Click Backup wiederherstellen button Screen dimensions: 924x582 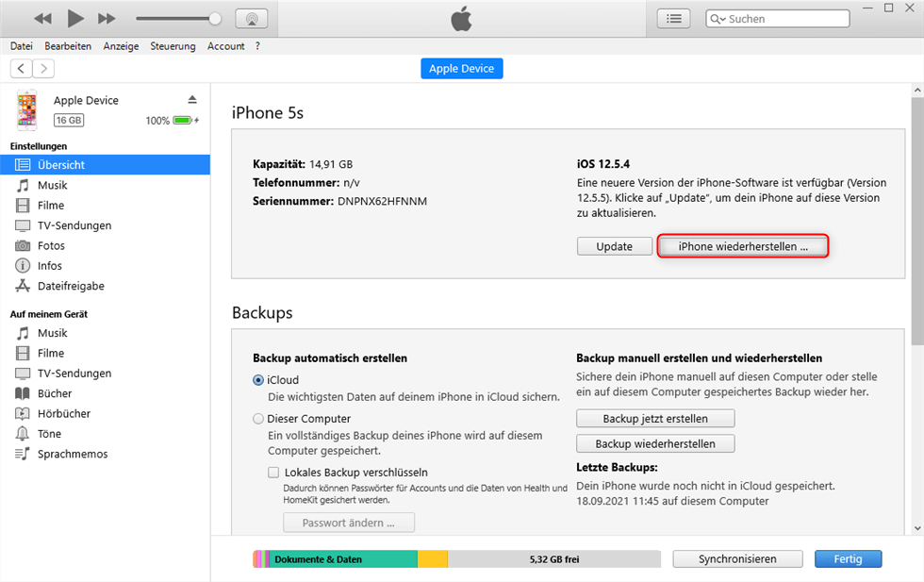(x=655, y=444)
